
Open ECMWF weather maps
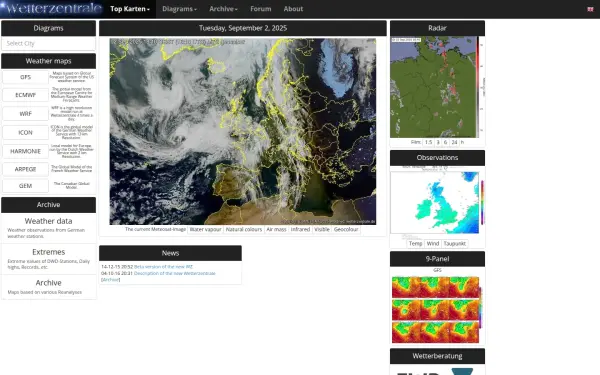click(x=26, y=95)
